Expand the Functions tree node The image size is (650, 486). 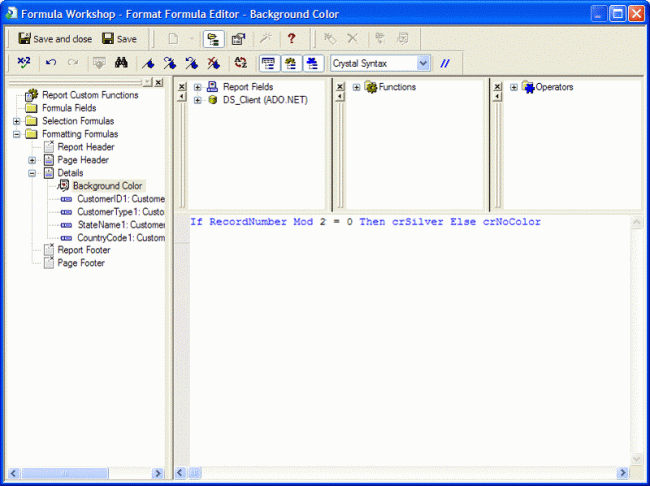click(x=357, y=87)
